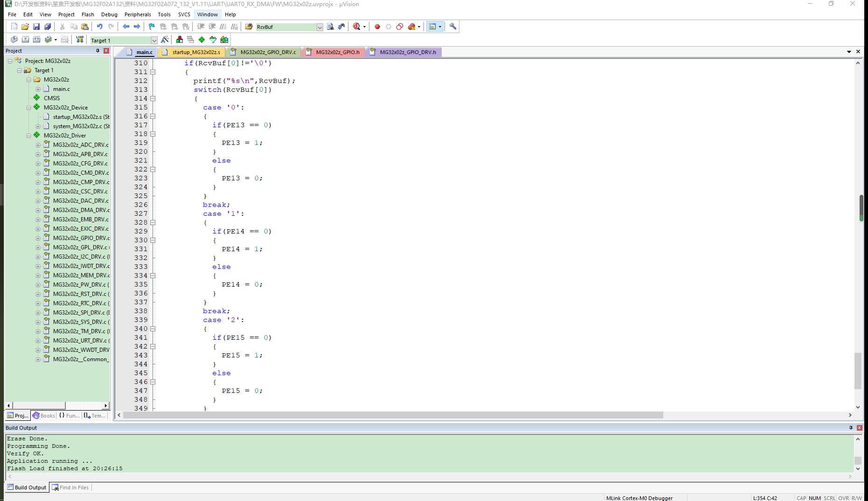Open the Find in Files icon
The height and width of the screenshot is (501, 868).
click(x=249, y=27)
